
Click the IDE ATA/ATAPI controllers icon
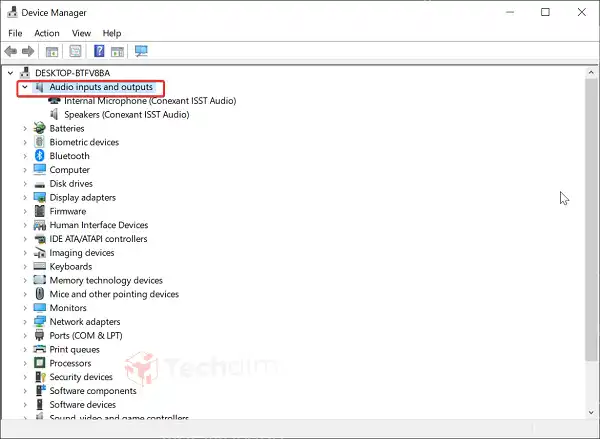39,239
